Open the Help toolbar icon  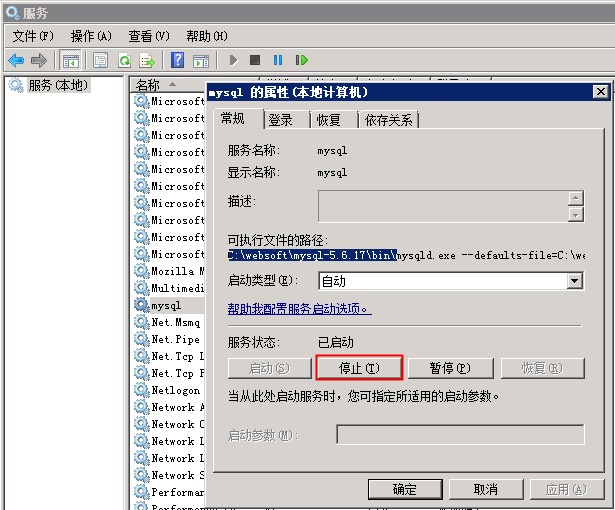click(x=177, y=61)
